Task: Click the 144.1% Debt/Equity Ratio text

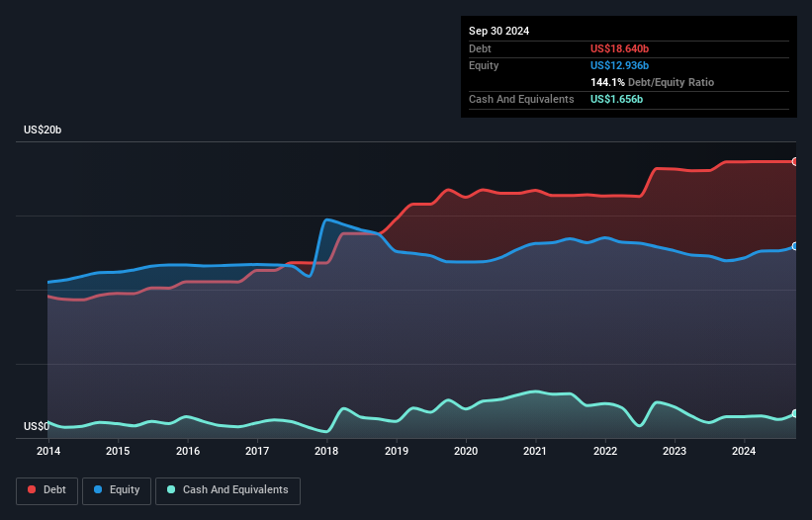Action: coord(652,82)
